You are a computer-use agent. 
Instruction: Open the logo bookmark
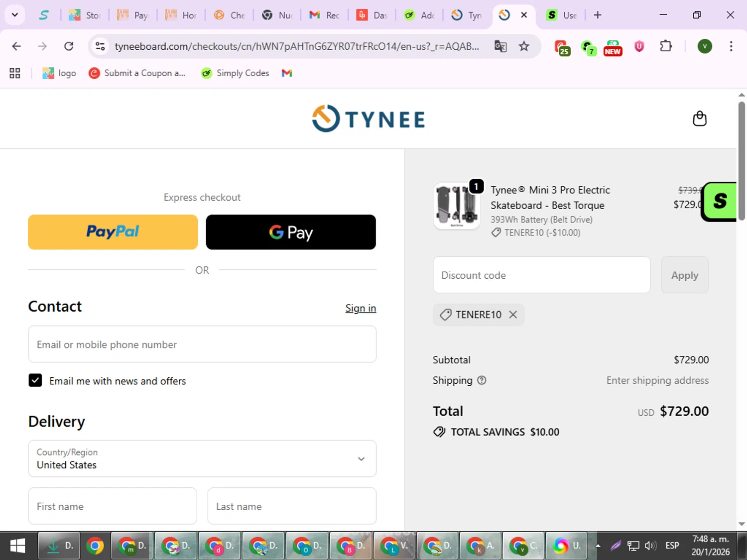coord(59,73)
